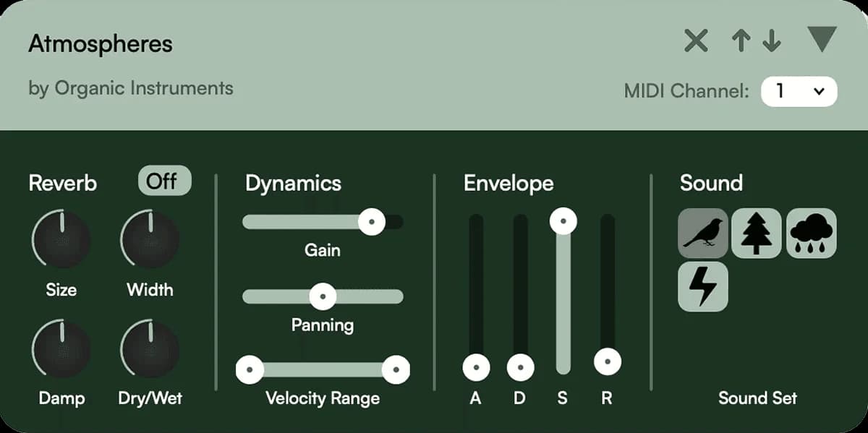Click the Gain slider handle

tap(372, 222)
